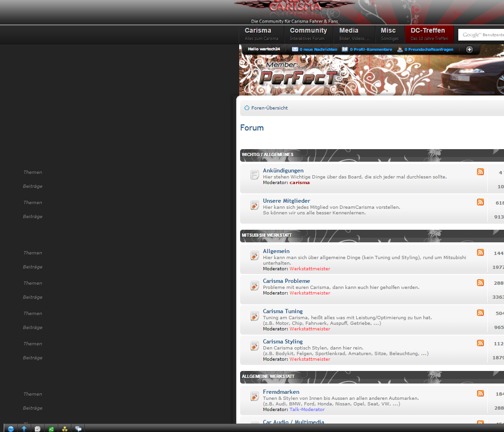Click the RSS icon next to Fremdmarken
Screen dimensions: 504x432
(480, 393)
